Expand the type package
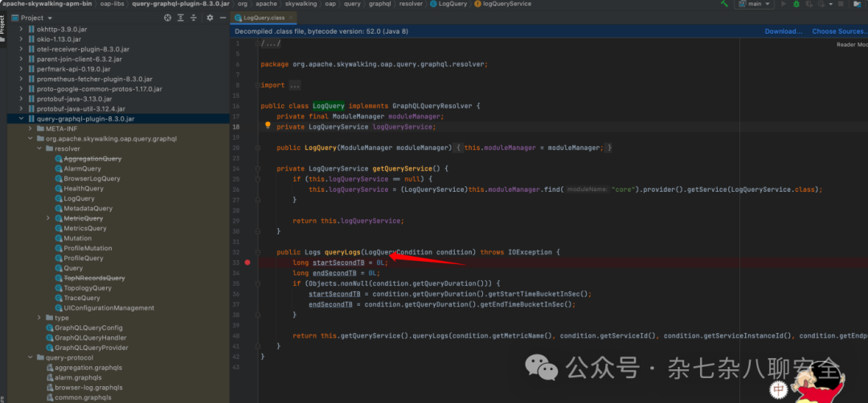Screen dimensions: 868x403 (x=39, y=318)
